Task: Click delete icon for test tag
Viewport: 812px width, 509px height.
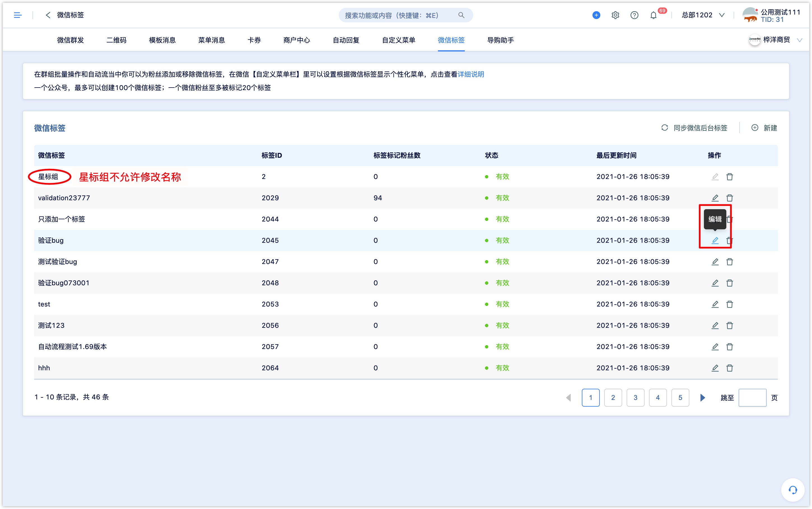Action: click(x=729, y=304)
